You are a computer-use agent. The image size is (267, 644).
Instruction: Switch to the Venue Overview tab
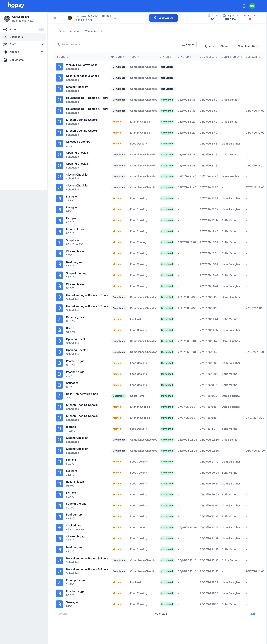(x=69, y=31)
